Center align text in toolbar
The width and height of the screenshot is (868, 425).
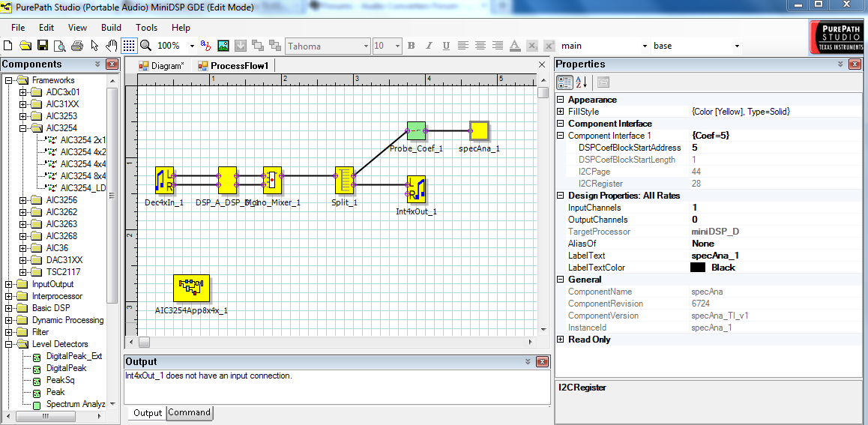click(480, 46)
